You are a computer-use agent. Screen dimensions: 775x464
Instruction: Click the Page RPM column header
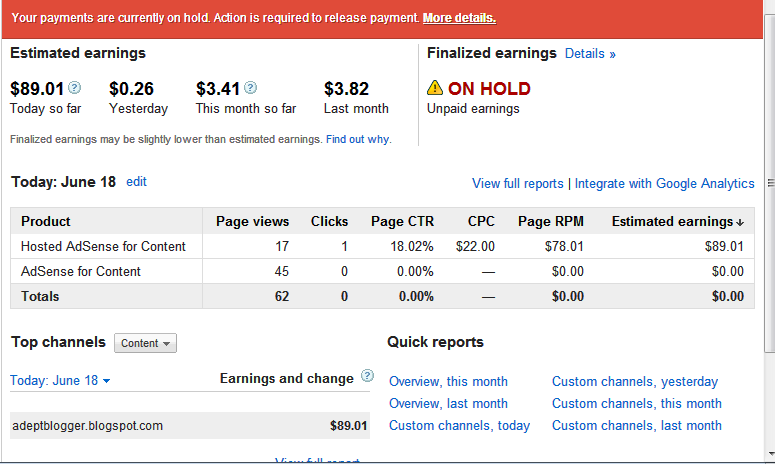[546, 222]
